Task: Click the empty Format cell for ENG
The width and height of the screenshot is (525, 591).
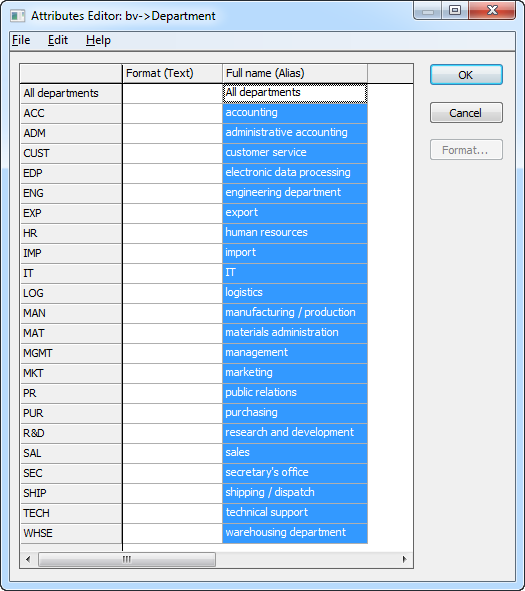Action: pyautogui.click(x=173, y=193)
